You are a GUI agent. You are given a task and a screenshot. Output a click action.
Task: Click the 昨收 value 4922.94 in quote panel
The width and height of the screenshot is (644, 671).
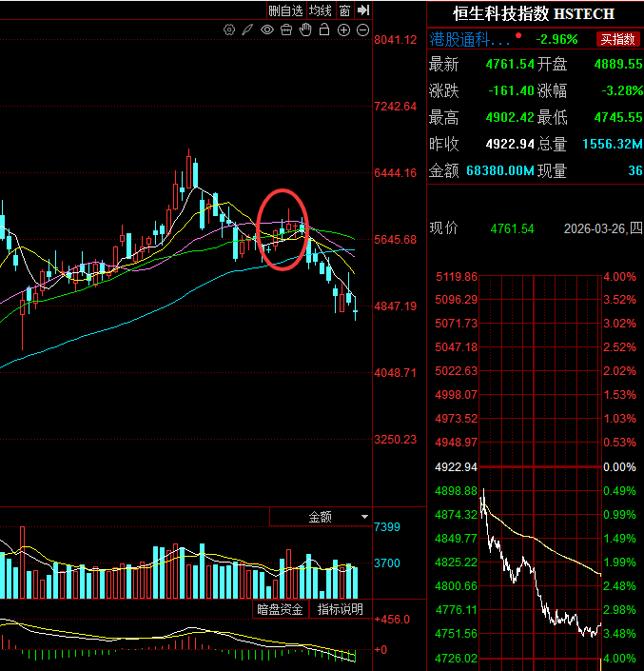coord(510,144)
